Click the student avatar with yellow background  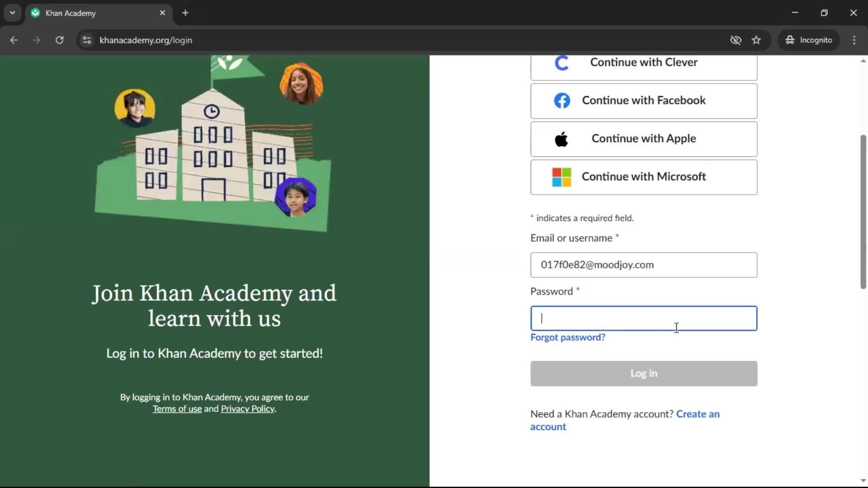click(135, 108)
